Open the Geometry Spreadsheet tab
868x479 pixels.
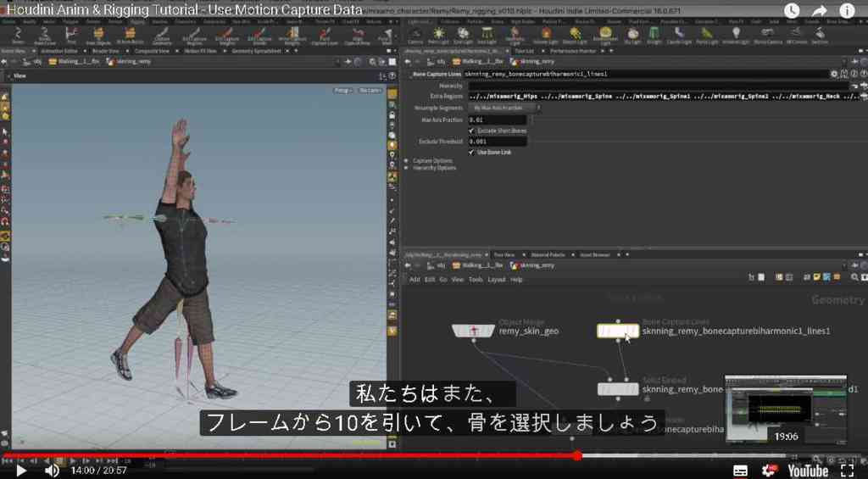(x=256, y=51)
